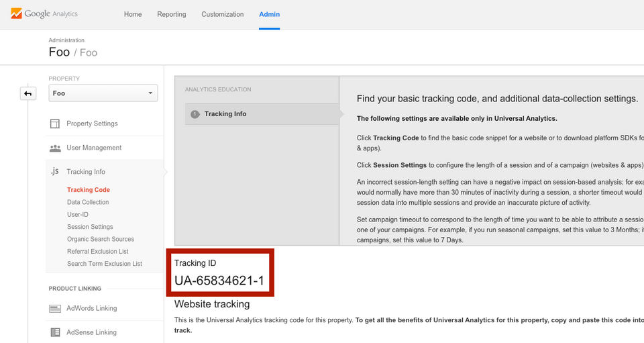Open AdWords Linking

92,308
